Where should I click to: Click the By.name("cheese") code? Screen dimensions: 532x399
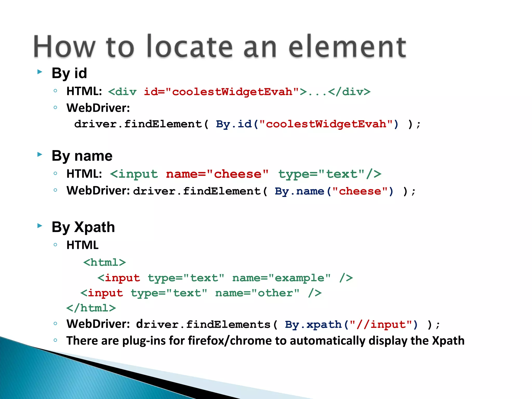tap(334, 191)
